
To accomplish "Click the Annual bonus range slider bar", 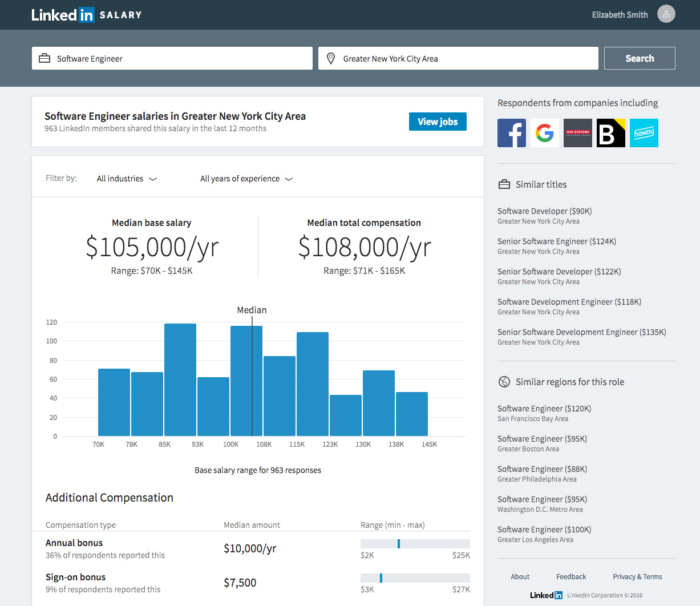I will (x=414, y=543).
